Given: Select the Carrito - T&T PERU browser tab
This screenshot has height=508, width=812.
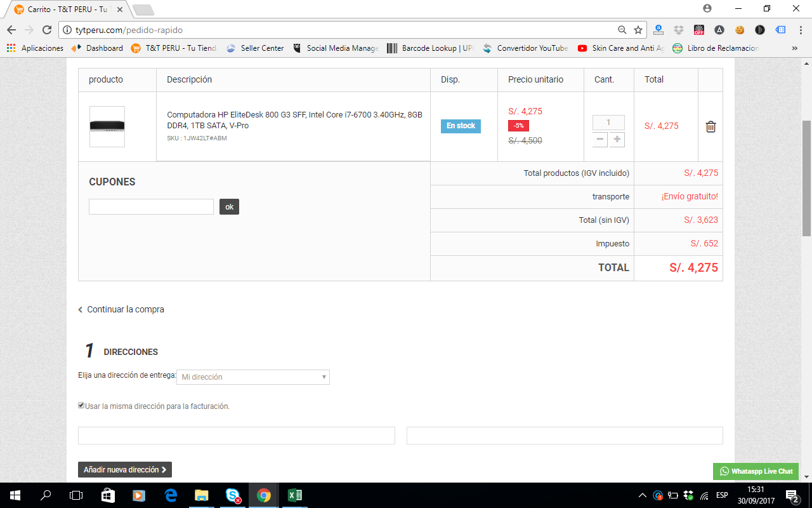Looking at the screenshot, I should pos(67,10).
